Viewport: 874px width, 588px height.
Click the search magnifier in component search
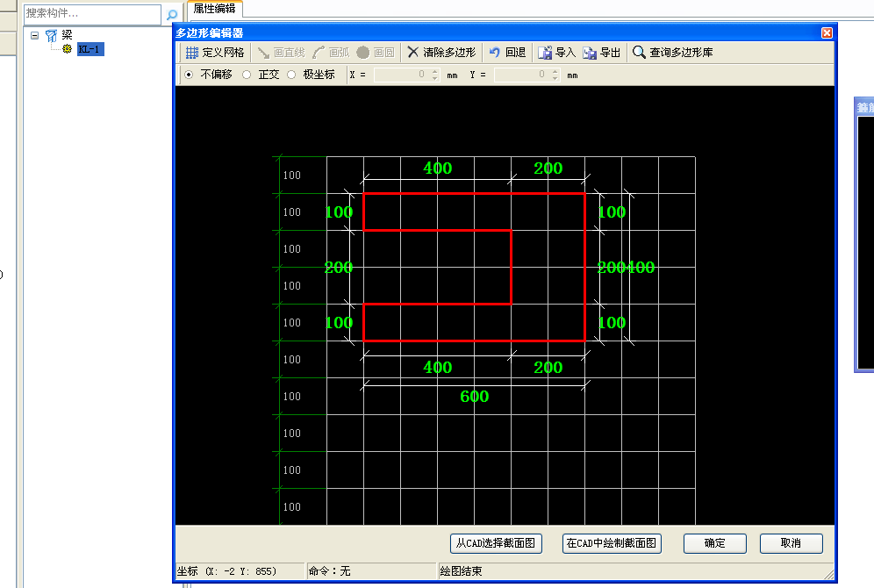click(172, 15)
